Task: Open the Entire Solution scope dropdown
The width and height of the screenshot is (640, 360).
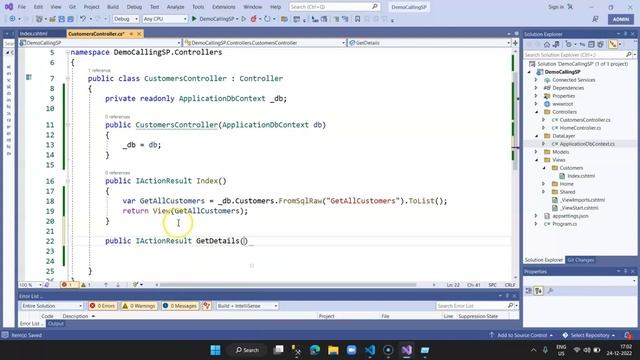Action: click(x=52, y=306)
